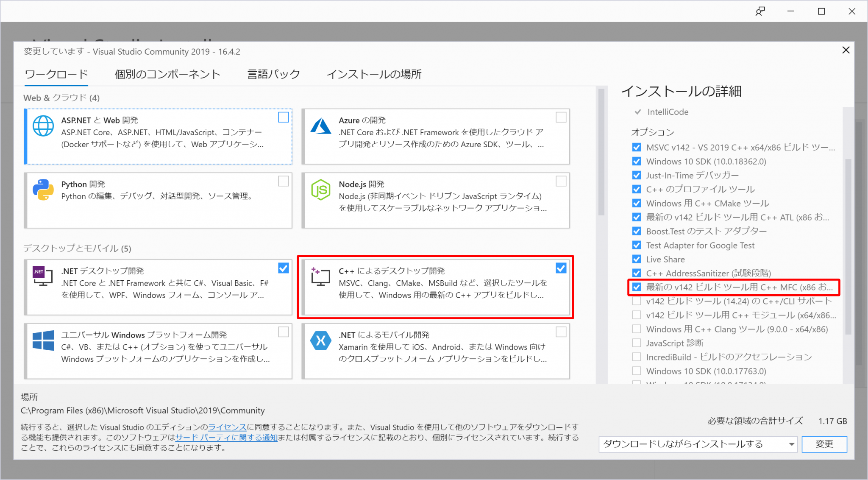Uncheck Windows 用 C++ CMake ツール

coord(637,203)
